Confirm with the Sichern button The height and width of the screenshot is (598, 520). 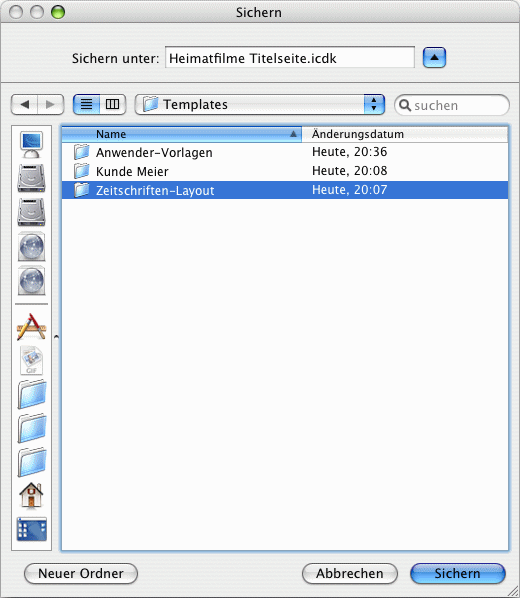457,573
